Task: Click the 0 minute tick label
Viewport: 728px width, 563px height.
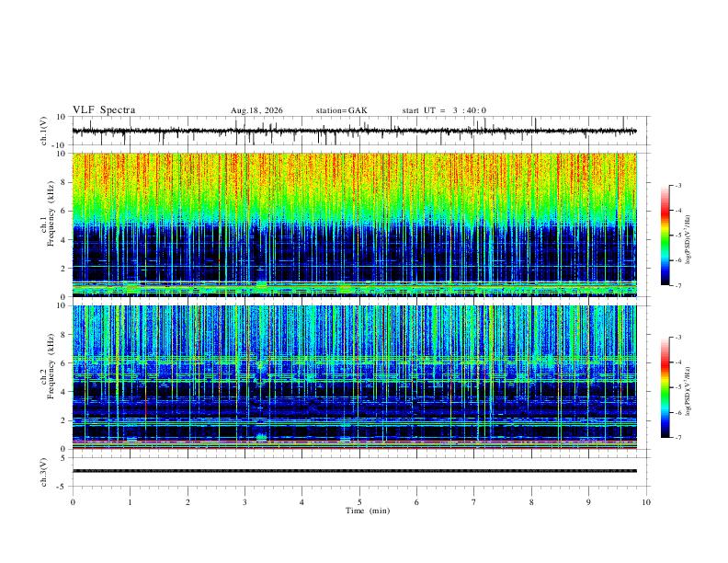Action: click(x=73, y=502)
